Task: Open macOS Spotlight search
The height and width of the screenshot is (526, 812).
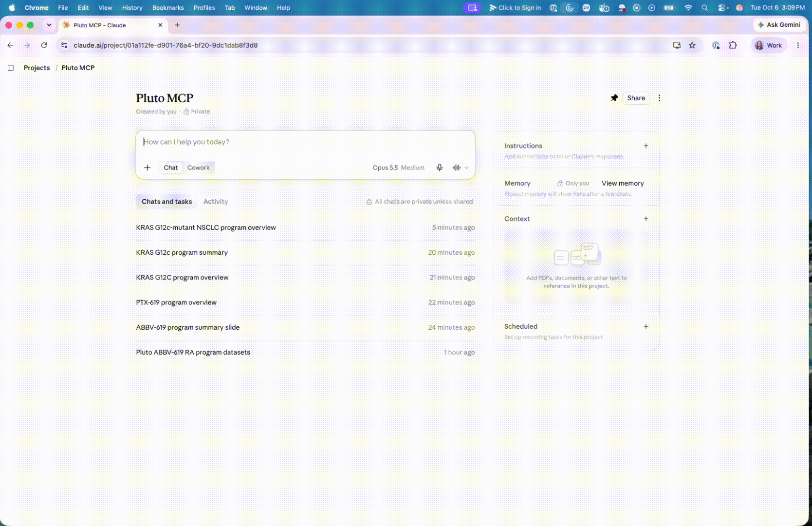Action: tap(704, 8)
